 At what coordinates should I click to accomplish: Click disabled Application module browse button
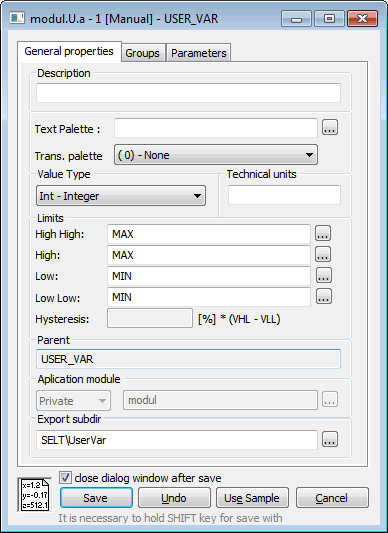[330, 399]
